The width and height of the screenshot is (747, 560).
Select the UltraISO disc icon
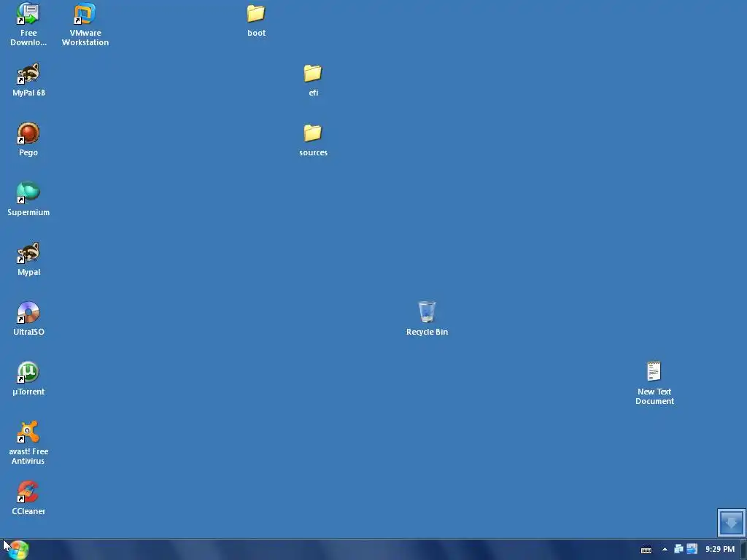coord(28,319)
